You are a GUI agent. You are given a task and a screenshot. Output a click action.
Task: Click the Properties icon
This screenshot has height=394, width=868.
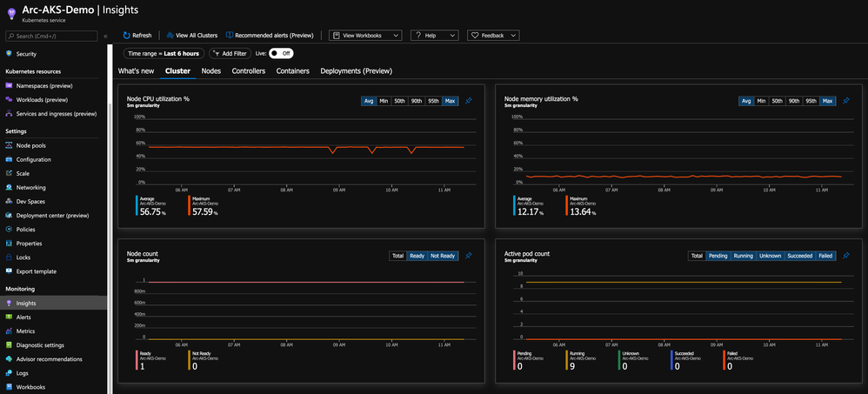9,244
